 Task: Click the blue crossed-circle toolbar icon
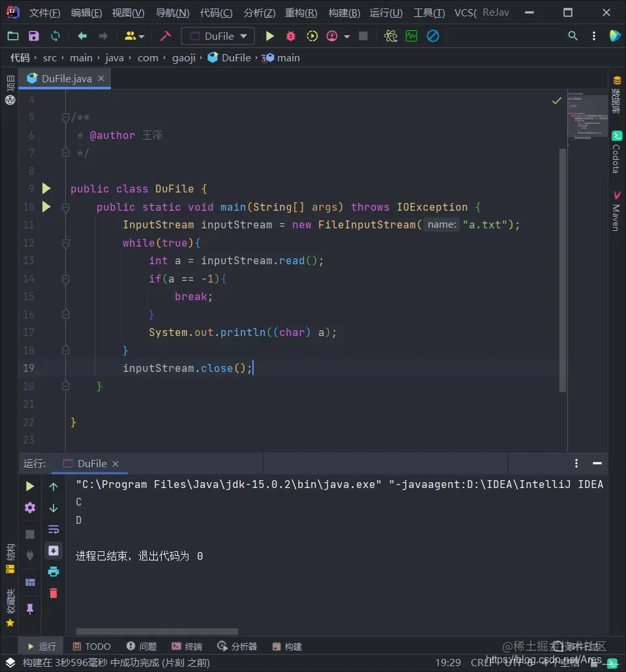pos(433,36)
